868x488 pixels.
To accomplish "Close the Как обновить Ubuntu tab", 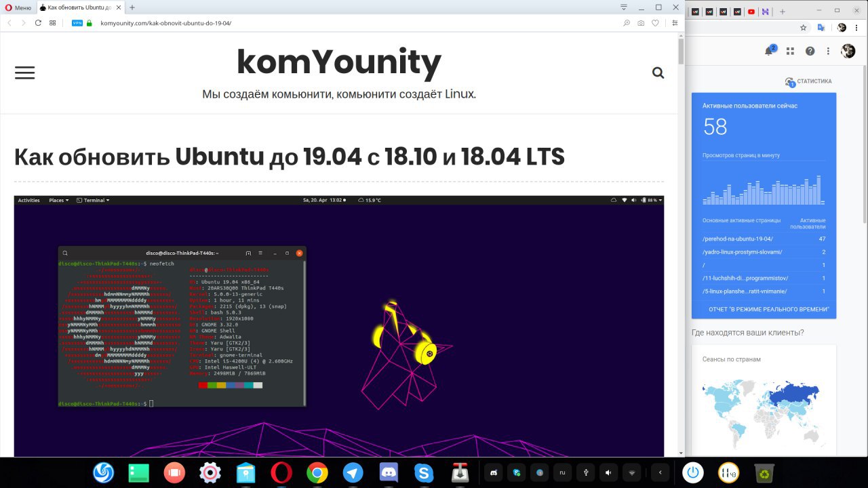I will click(118, 7).
